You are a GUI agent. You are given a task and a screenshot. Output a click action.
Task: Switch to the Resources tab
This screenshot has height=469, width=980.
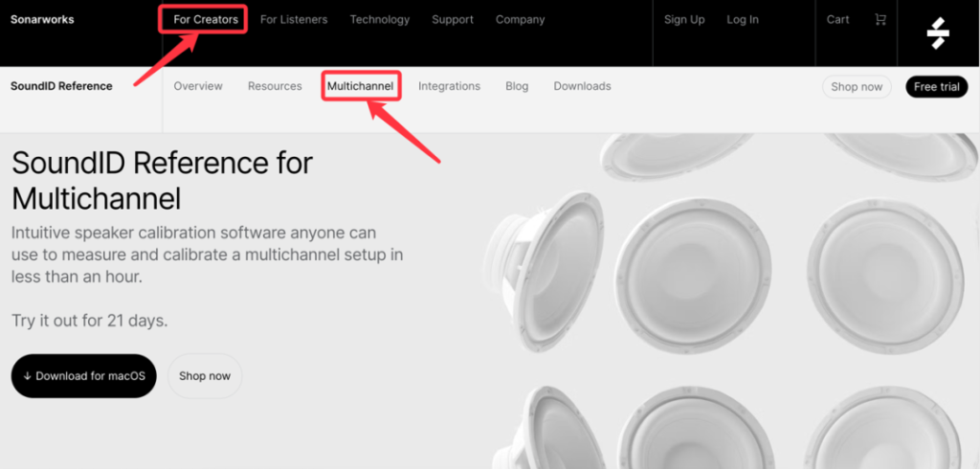click(x=275, y=86)
